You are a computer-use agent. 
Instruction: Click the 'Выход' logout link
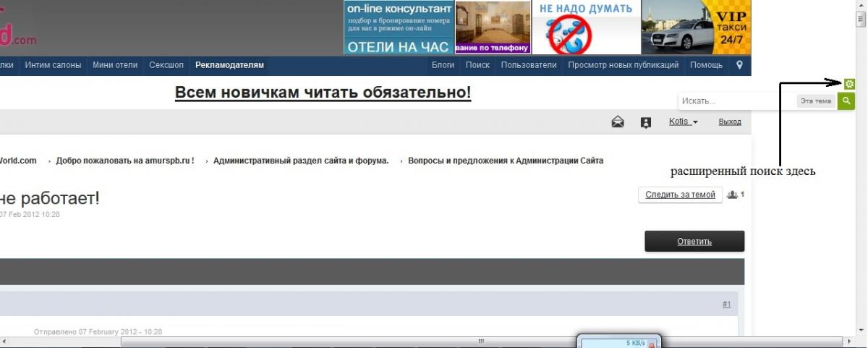tap(729, 122)
